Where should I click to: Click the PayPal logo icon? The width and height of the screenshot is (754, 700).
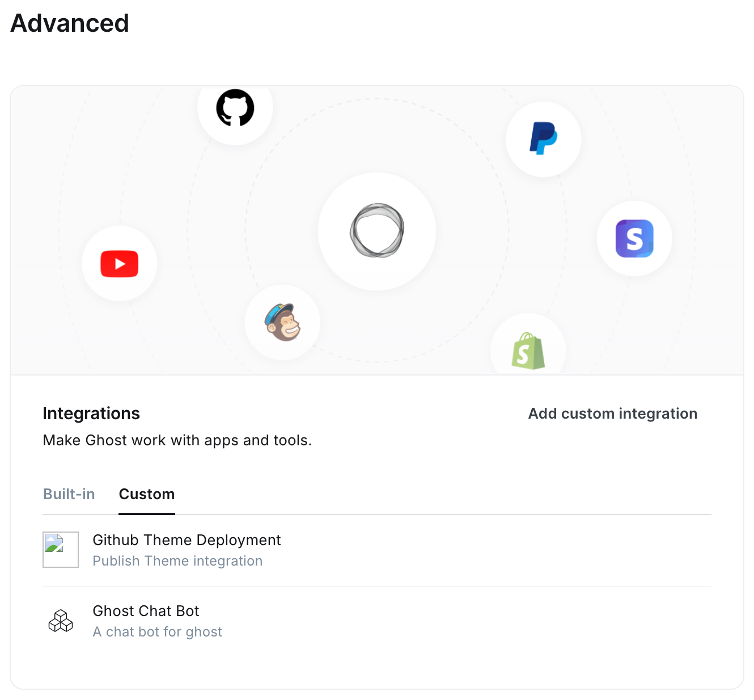(x=544, y=138)
